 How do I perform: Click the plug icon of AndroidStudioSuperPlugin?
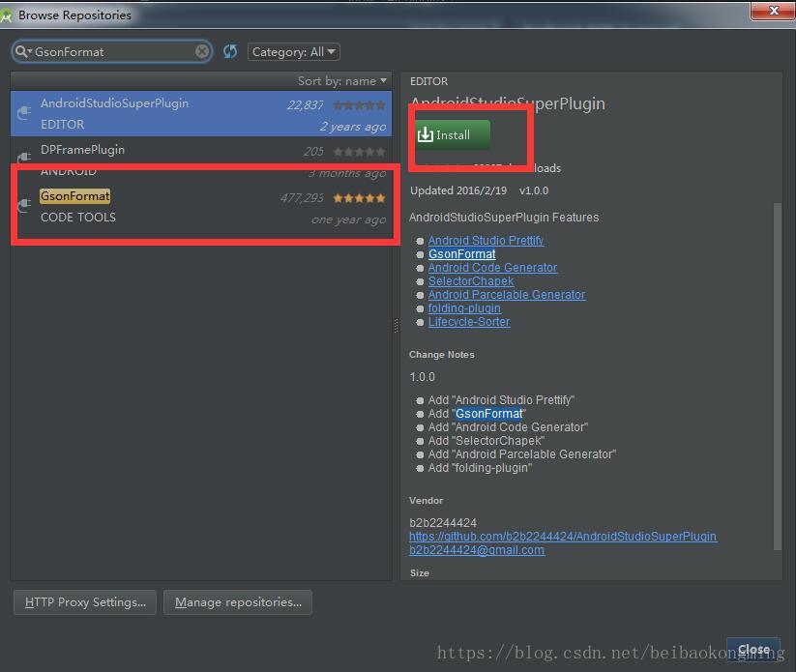pos(24,113)
